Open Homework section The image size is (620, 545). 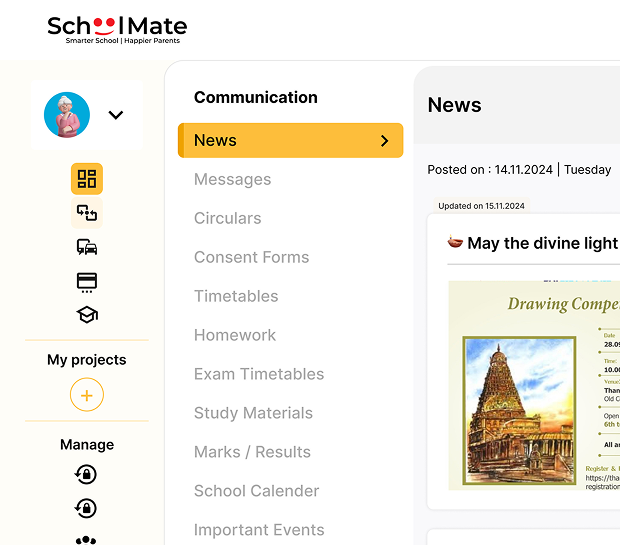point(235,335)
